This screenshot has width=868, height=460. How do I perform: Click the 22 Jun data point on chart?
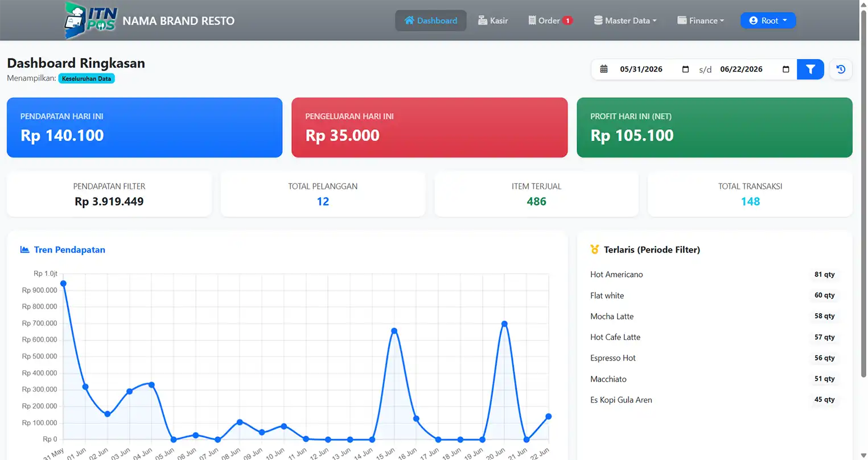(549, 416)
